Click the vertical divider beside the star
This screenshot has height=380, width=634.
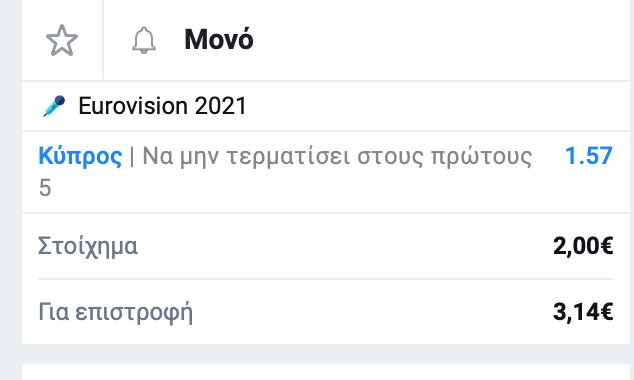(x=103, y=40)
